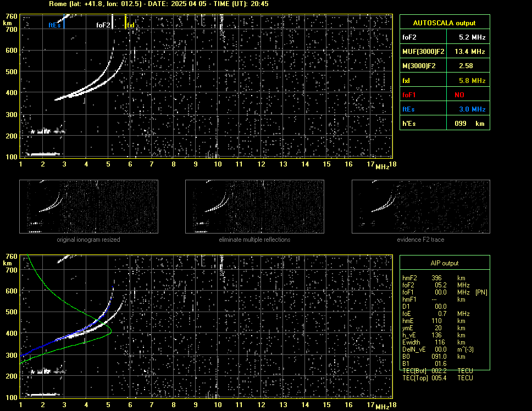Select the 'D1' row value 00.0
Screen dimensions: 532x411
pyautogui.click(x=441, y=307)
